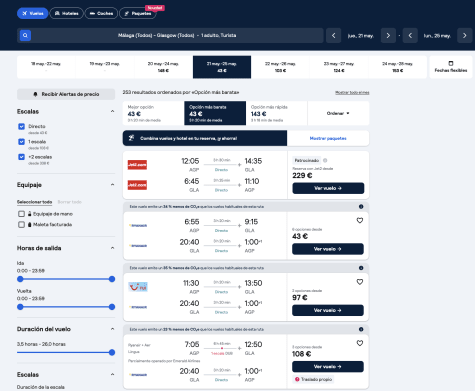Viewport: 475px width, 391px height.
Task: Collapse the Equipaje filter section
Action: pyautogui.click(x=112, y=185)
